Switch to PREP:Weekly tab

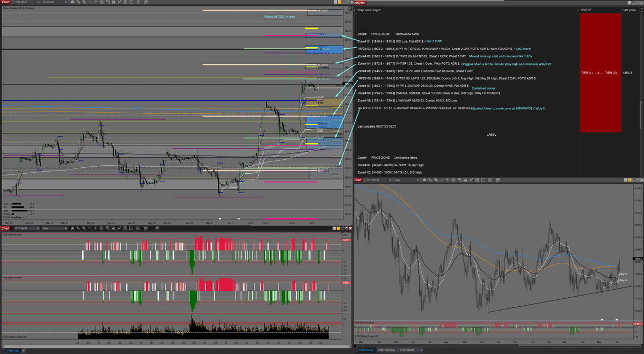point(387,350)
